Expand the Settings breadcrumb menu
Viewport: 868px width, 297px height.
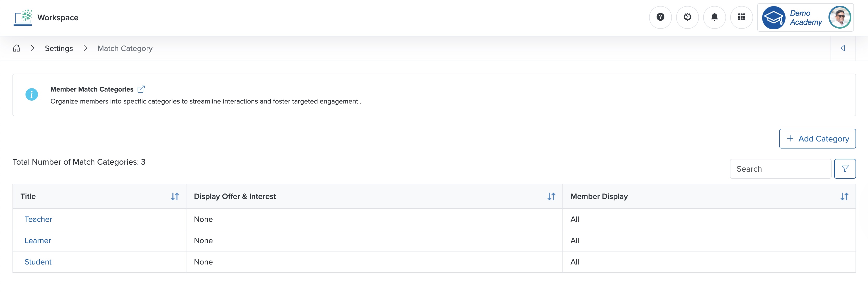(59, 48)
